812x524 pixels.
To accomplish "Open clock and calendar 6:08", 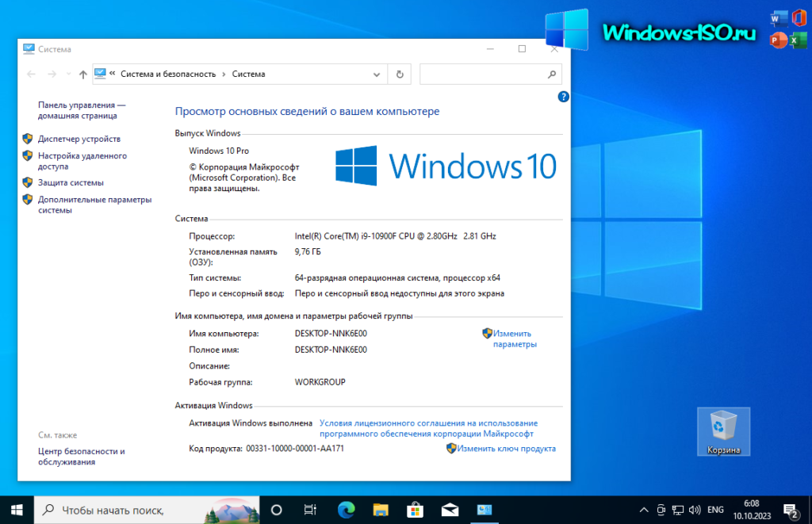I will click(x=752, y=510).
